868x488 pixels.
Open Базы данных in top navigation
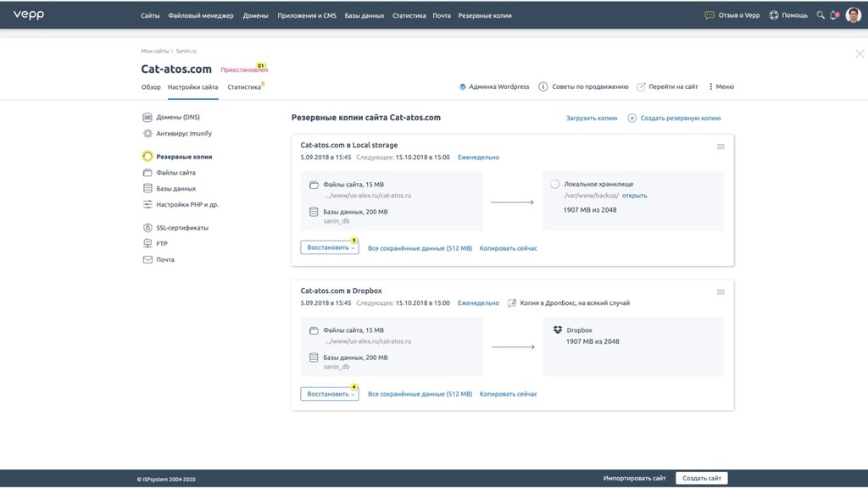pyautogui.click(x=364, y=15)
